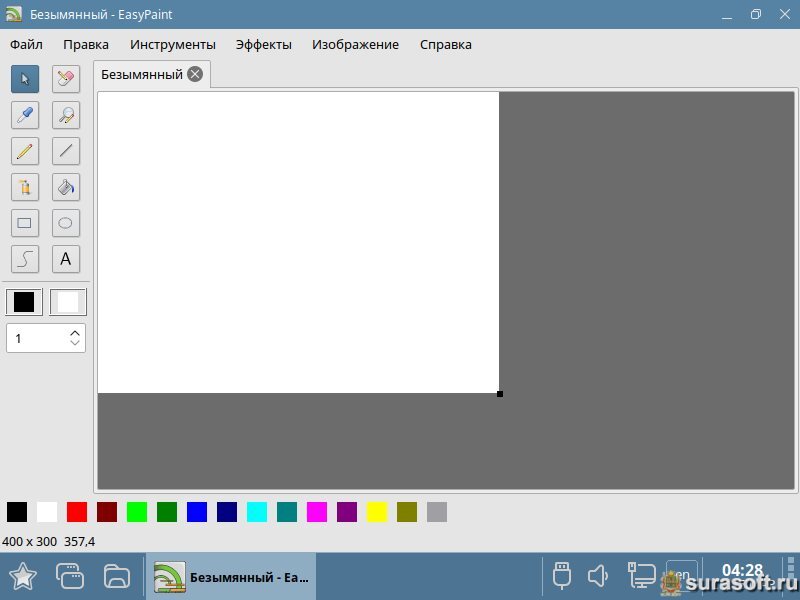Pick dark green from the palette bar

tap(167, 512)
